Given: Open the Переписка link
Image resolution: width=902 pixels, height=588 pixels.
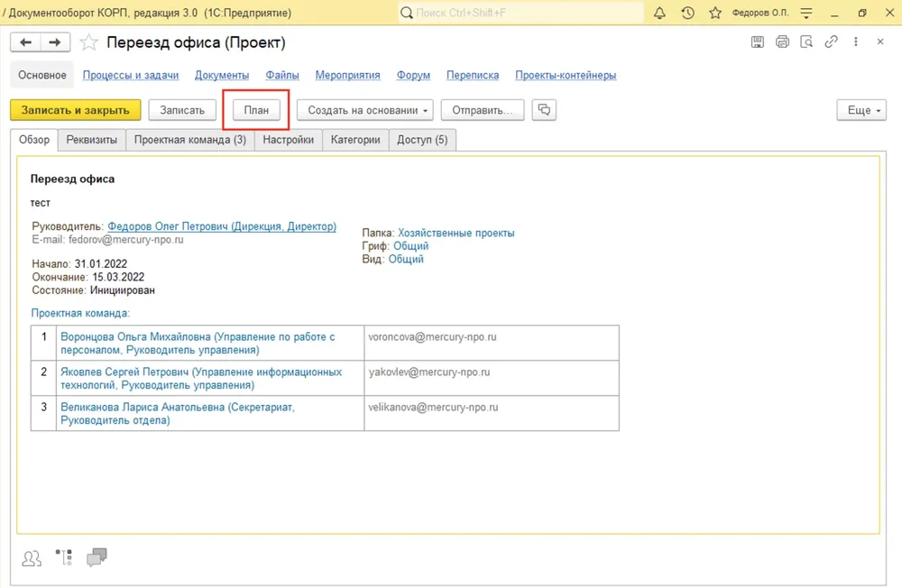Looking at the screenshot, I should (473, 75).
